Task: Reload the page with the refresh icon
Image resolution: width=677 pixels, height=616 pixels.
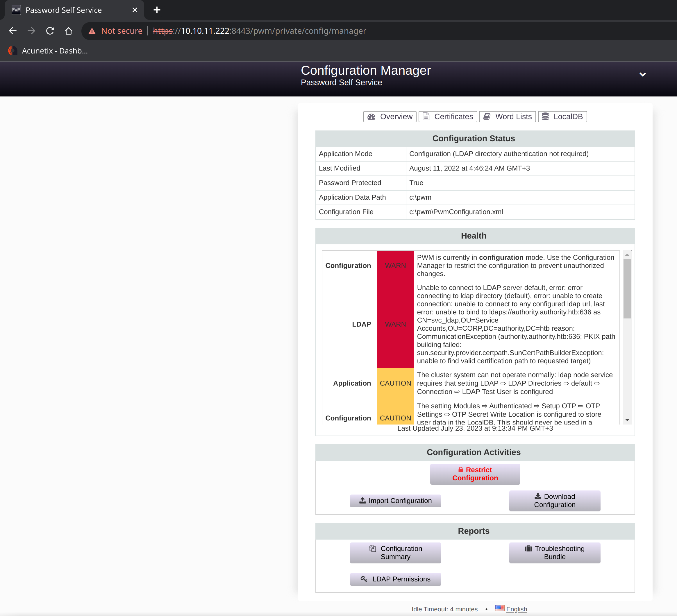Action: 50,31
